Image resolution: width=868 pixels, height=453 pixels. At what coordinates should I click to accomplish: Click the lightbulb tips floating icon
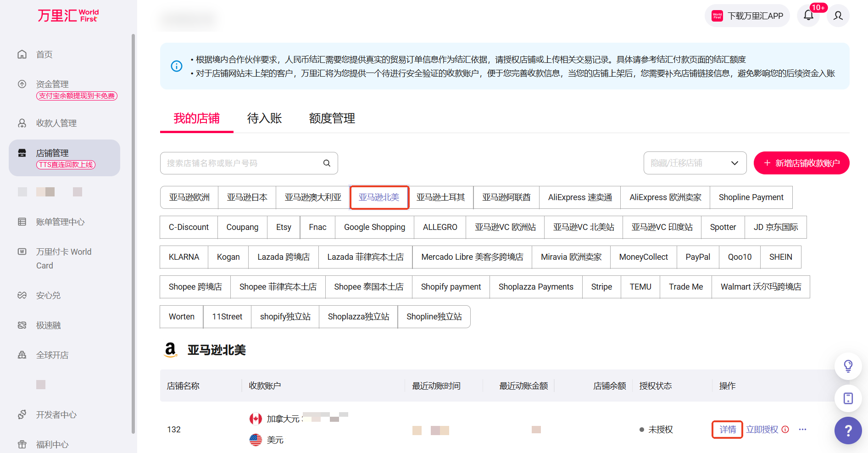point(848,366)
